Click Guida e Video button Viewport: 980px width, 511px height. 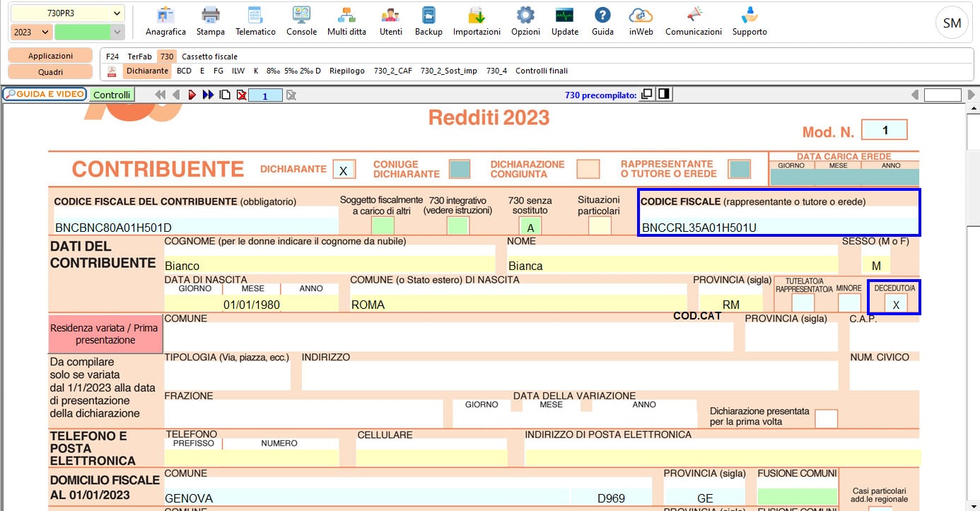[x=45, y=94]
